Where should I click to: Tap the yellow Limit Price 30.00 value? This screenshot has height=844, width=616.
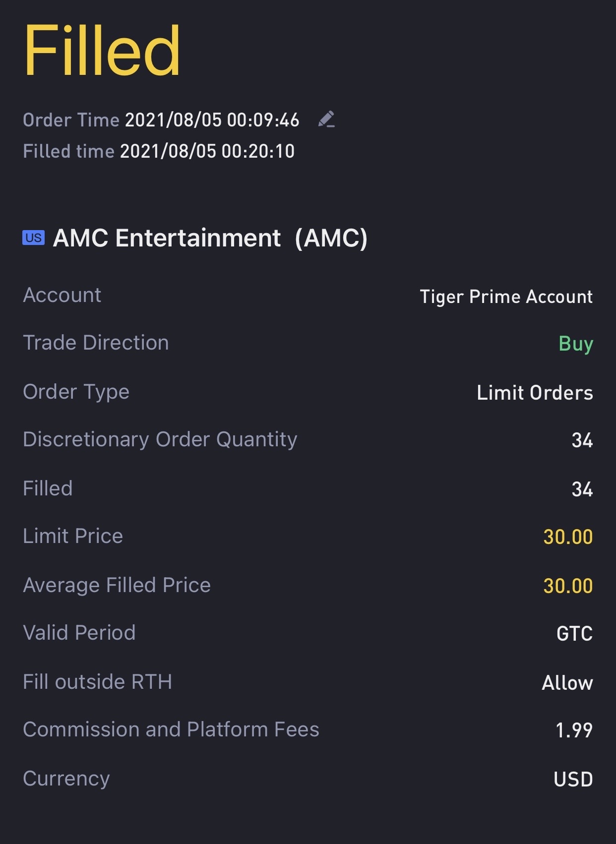568,537
